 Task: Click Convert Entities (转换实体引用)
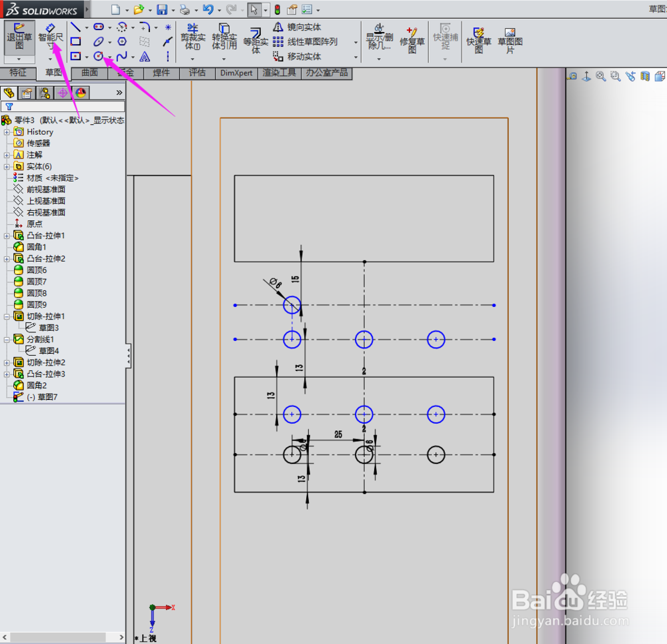coord(224,37)
